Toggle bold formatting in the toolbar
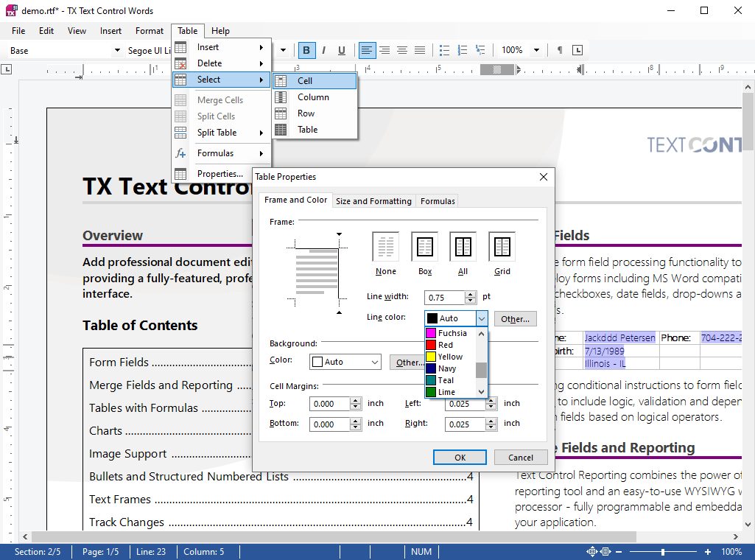This screenshot has width=755, height=560. [306, 50]
